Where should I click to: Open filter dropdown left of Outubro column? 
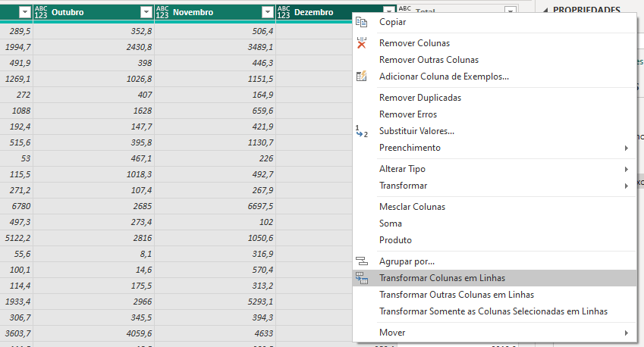[25, 12]
